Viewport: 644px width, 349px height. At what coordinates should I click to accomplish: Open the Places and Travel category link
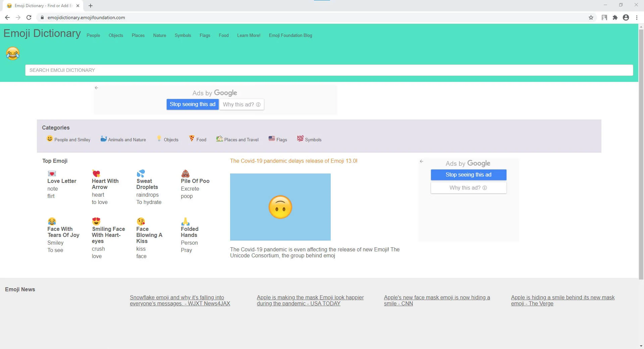[241, 140]
